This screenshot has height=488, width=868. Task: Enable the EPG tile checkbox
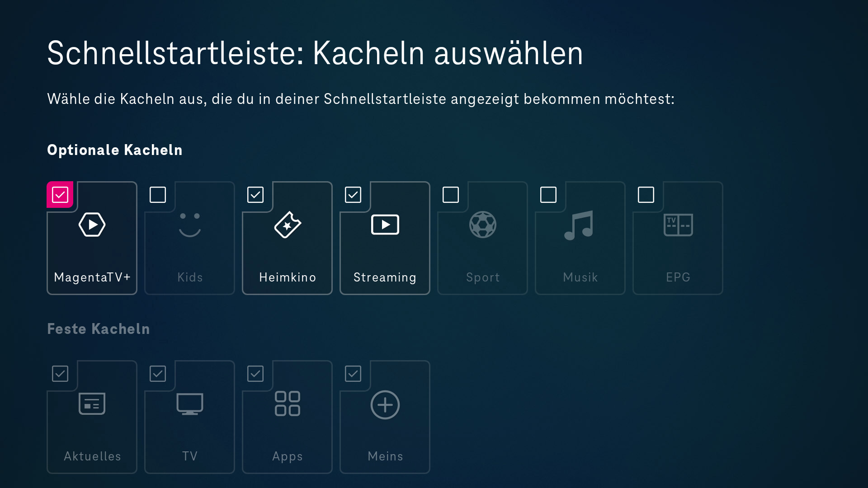coord(646,195)
